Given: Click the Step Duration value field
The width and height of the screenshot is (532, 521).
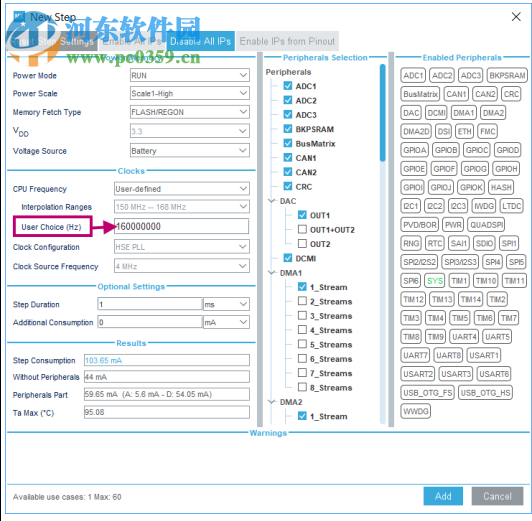Looking at the screenshot, I should tap(150, 304).
